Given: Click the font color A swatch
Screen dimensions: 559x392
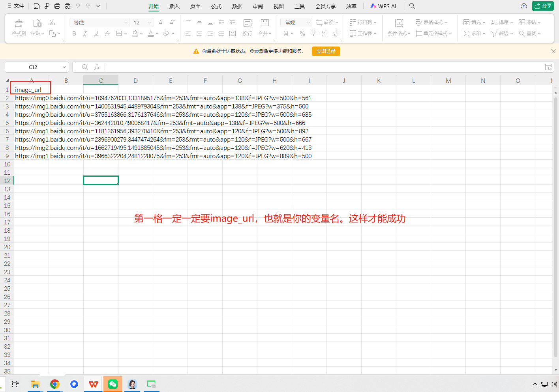Looking at the screenshot, I should (150, 34).
